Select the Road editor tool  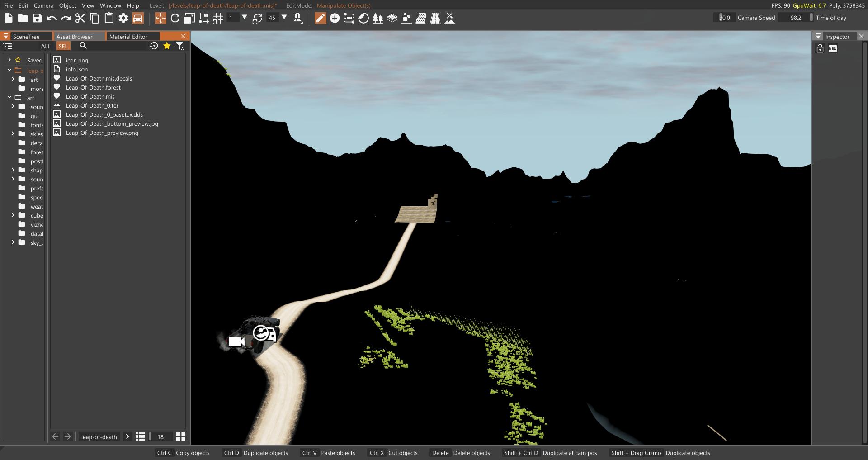click(435, 18)
